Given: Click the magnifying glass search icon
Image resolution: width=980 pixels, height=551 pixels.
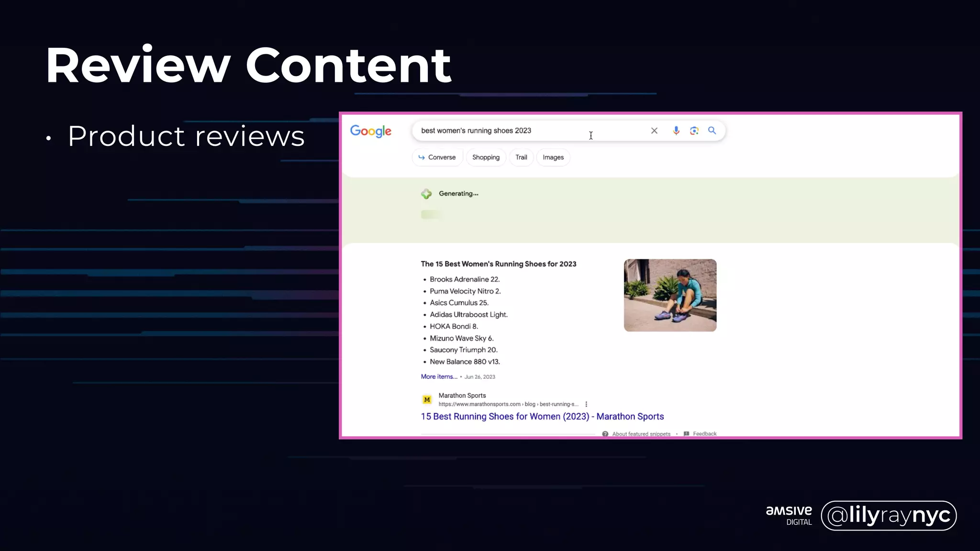Looking at the screenshot, I should (x=712, y=131).
